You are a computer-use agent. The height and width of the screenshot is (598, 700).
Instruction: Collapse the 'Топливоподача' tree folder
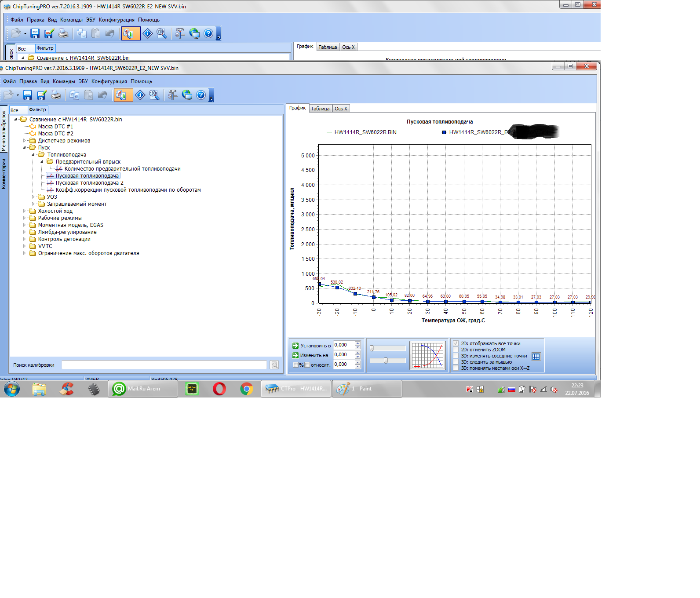click(33, 155)
